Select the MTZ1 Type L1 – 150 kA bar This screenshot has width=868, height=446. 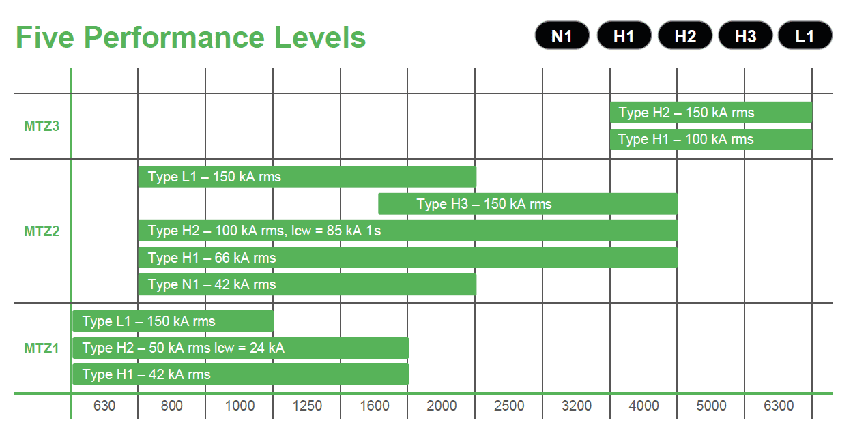[173, 321]
